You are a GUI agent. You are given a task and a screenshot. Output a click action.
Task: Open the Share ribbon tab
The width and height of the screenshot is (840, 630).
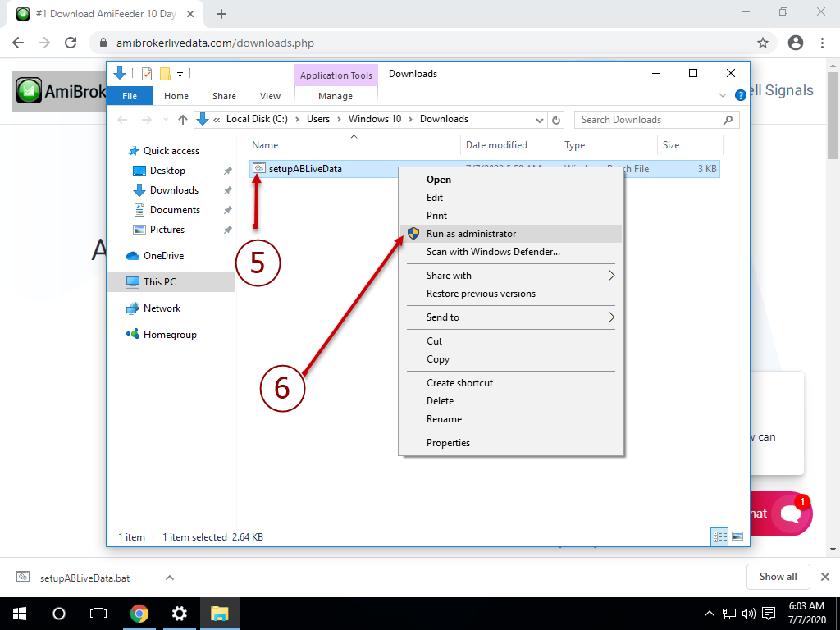[x=224, y=96]
